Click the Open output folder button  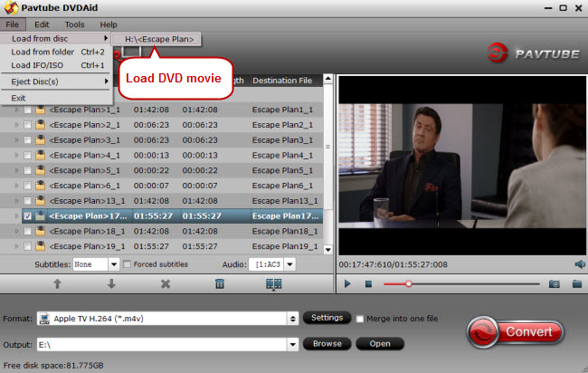coord(380,344)
